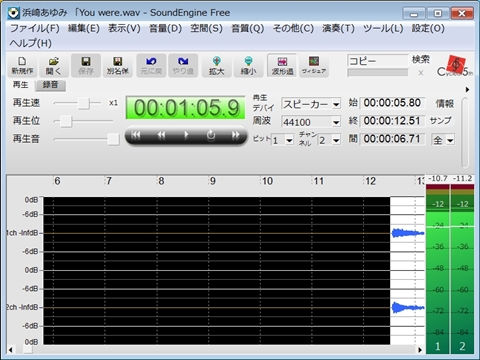The image size is (480, 360).
Task: Click the 検索 search button
Action: coord(421,60)
